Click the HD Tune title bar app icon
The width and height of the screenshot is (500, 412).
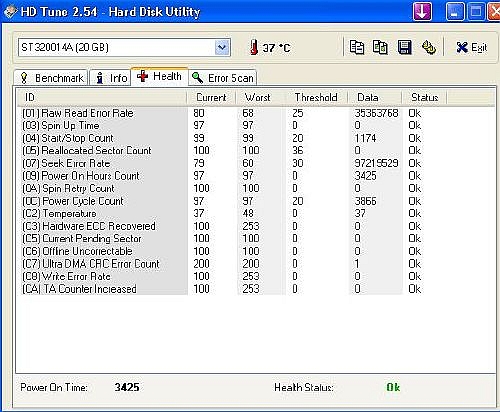[x=10, y=11]
